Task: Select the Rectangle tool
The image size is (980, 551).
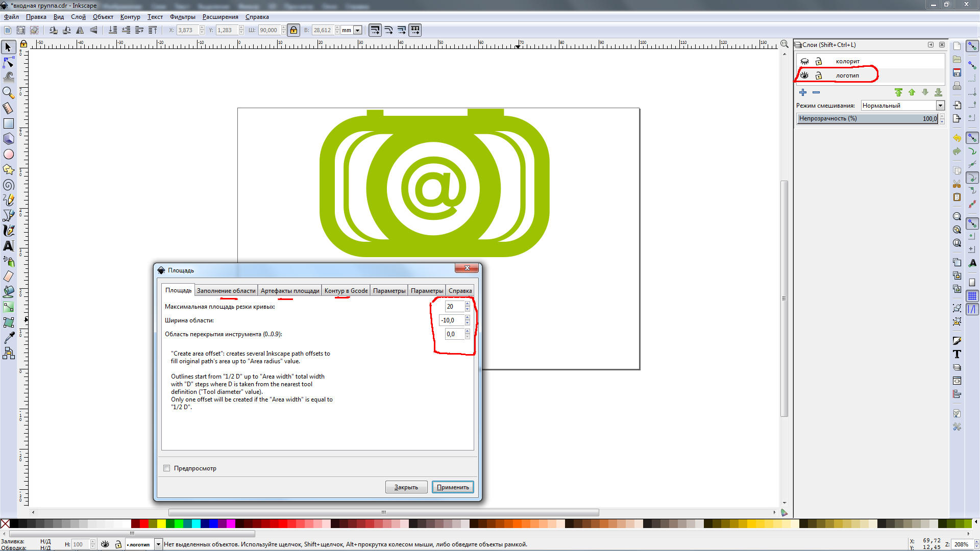Action: click(8, 123)
